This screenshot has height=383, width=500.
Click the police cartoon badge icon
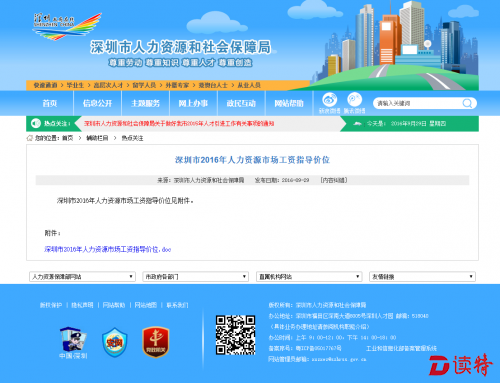[73, 339]
